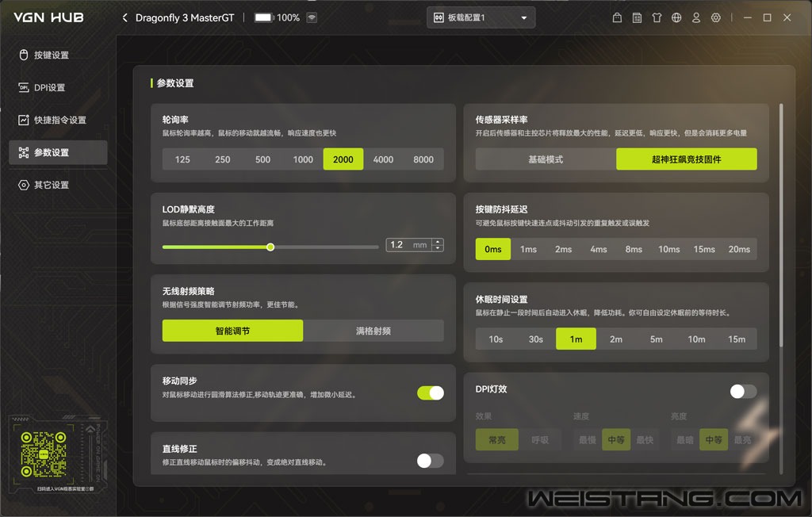The image size is (812, 517).
Task: Set sleep time to 2m
Action: coord(616,339)
